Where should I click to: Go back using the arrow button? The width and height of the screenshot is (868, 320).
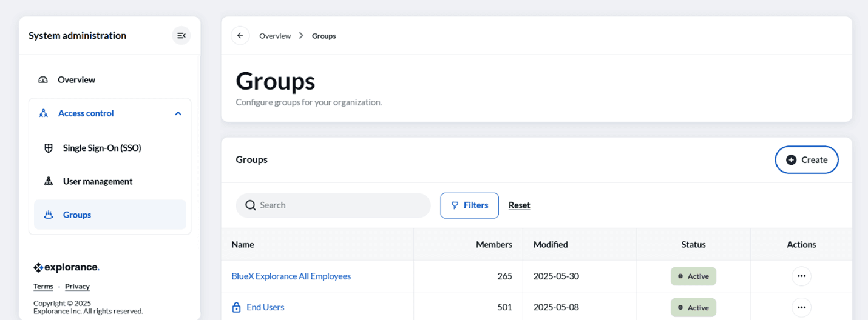coord(240,36)
